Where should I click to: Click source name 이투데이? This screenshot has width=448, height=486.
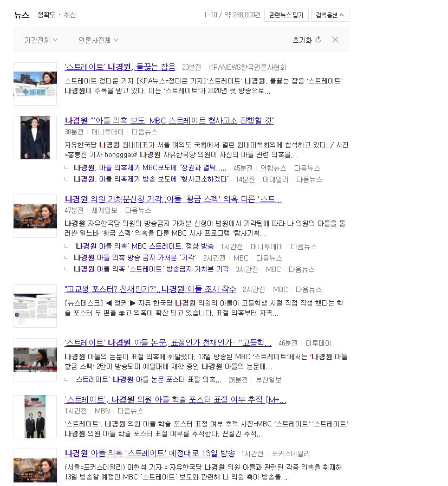[318, 343]
